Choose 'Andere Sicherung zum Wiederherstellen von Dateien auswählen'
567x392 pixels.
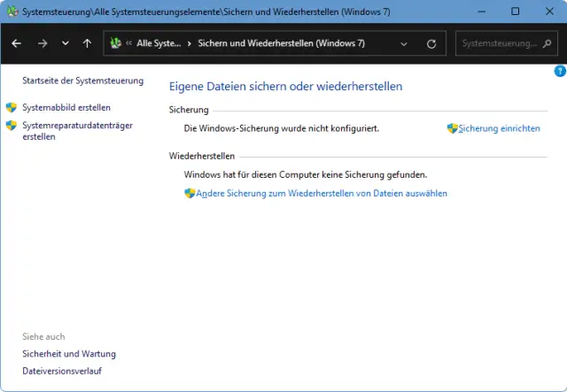(321, 193)
